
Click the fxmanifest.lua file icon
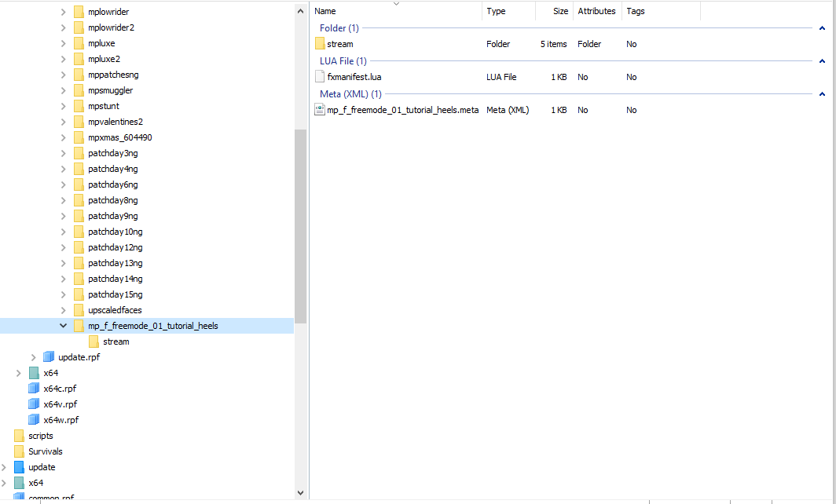[x=320, y=77]
